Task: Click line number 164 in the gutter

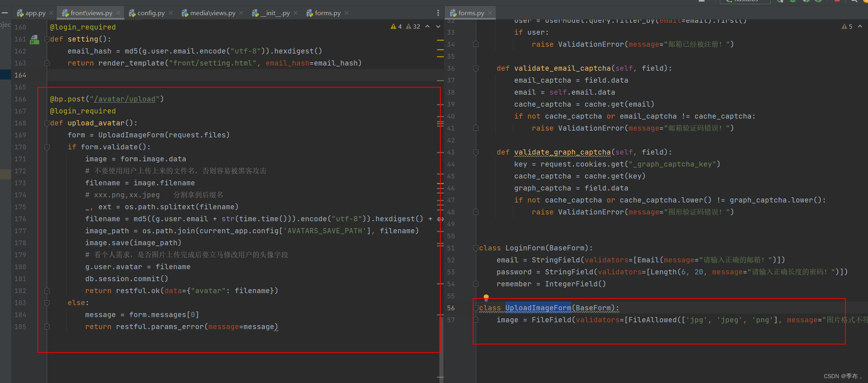Action: 20,75
